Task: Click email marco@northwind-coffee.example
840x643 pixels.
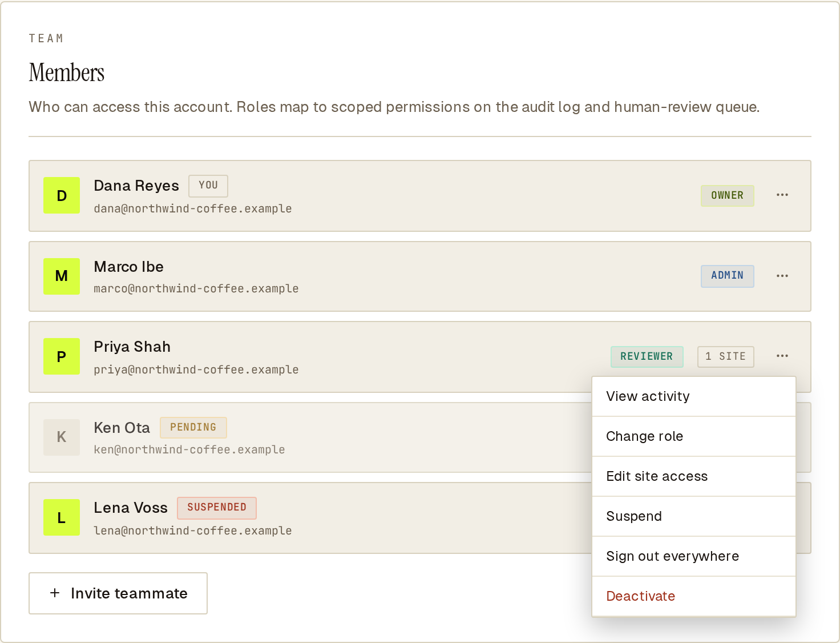Action: coord(196,289)
